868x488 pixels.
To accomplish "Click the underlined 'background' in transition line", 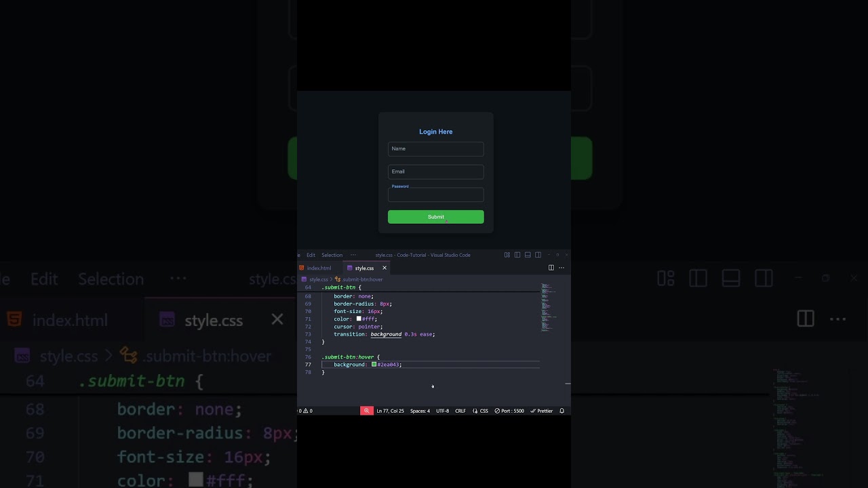I will pos(386,334).
